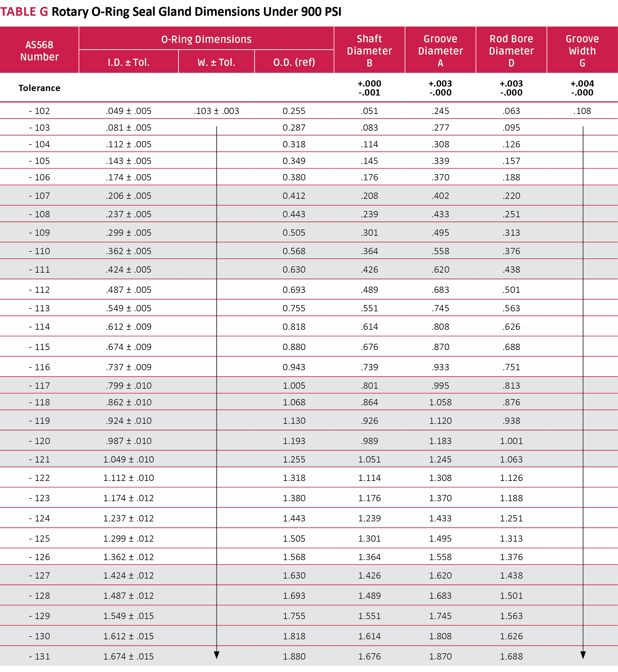This screenshot has height=672, width=618.
Task: Select the -131 row I.D. 1.674 ± .015
Action: click(128, 657)
